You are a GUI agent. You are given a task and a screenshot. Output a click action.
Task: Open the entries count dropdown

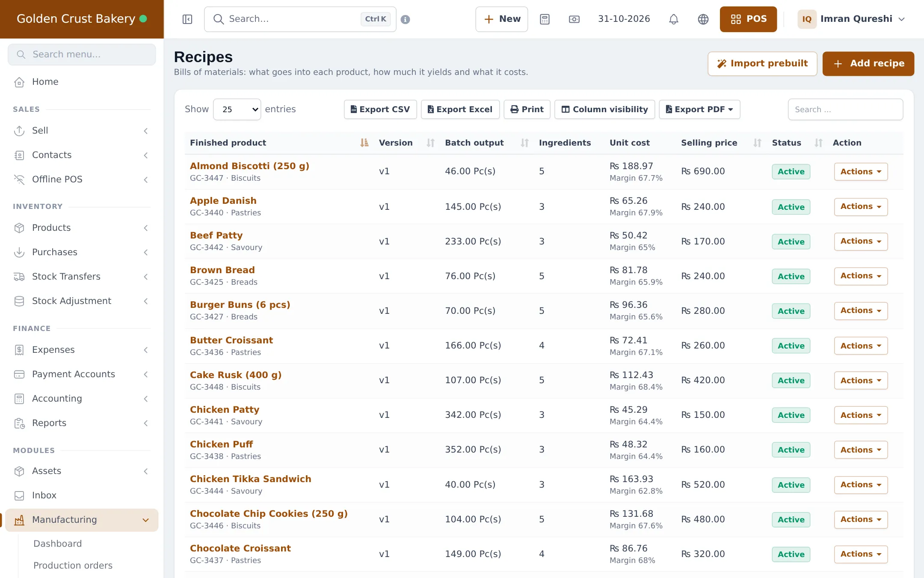coord(237,109)
